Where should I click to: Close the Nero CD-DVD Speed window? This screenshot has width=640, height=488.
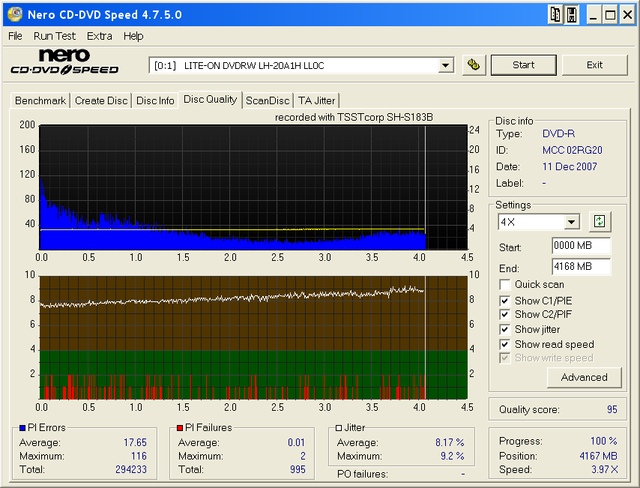[x=627, y=15]
